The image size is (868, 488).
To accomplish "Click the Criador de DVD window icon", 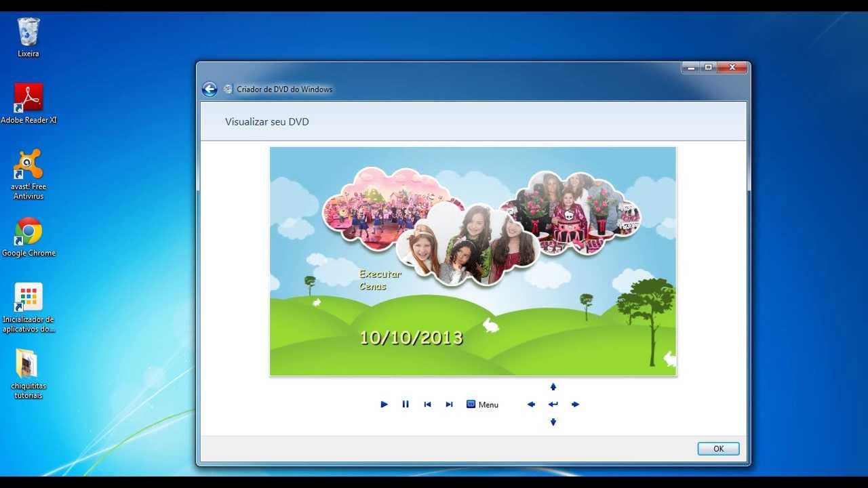I will (228, 89).
